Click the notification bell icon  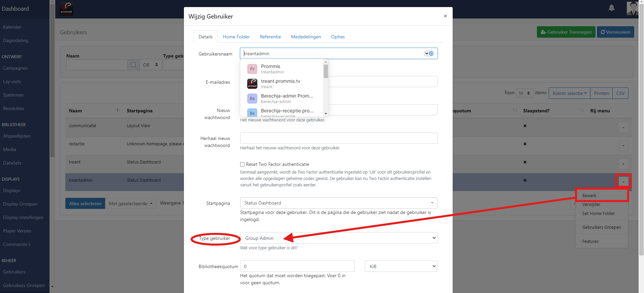click(612, 8)
